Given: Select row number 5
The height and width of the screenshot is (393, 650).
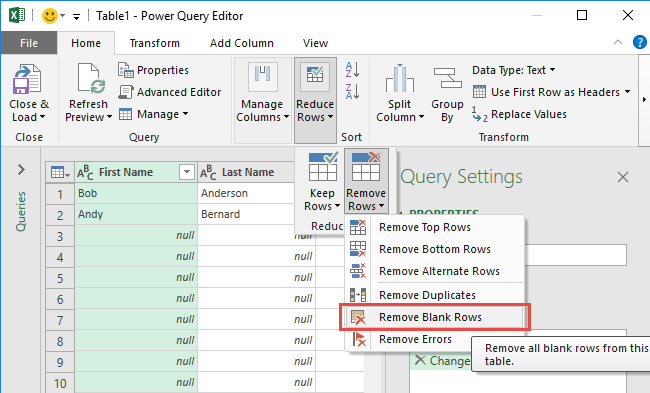Looking at the screenshot, I should coord(60,278).
